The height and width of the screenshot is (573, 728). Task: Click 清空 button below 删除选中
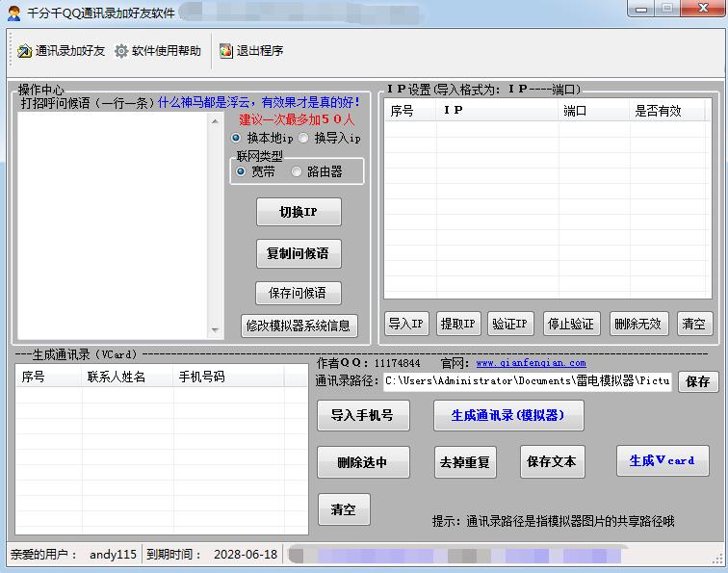click(x=344, y=509)
